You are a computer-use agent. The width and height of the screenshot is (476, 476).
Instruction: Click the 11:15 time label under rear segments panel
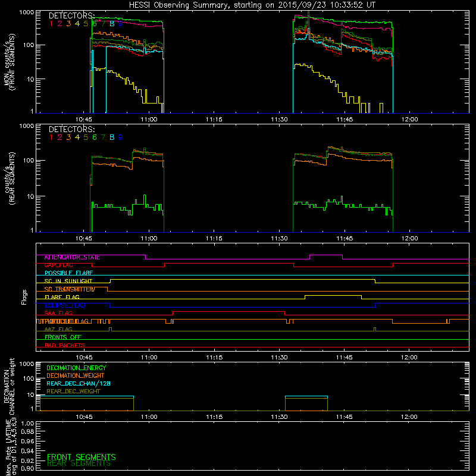point(214,239)
